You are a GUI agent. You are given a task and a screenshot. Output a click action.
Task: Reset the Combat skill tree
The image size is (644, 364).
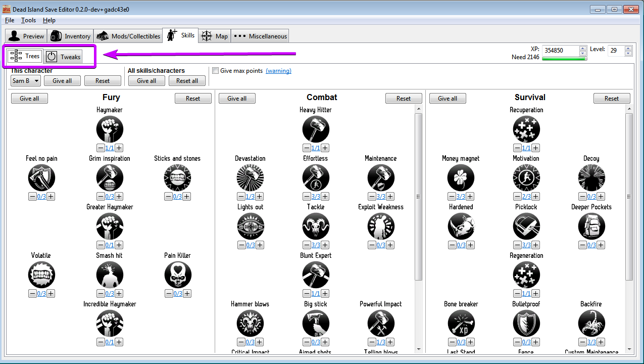click(404, 99)
